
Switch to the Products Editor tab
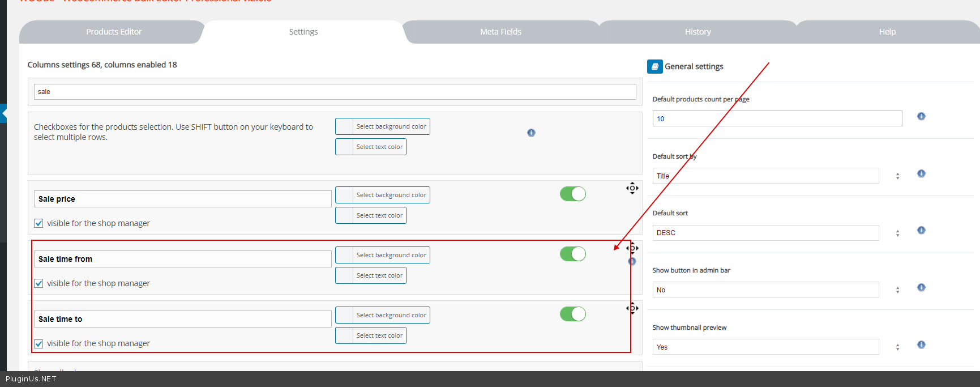[x=114, y=32]
